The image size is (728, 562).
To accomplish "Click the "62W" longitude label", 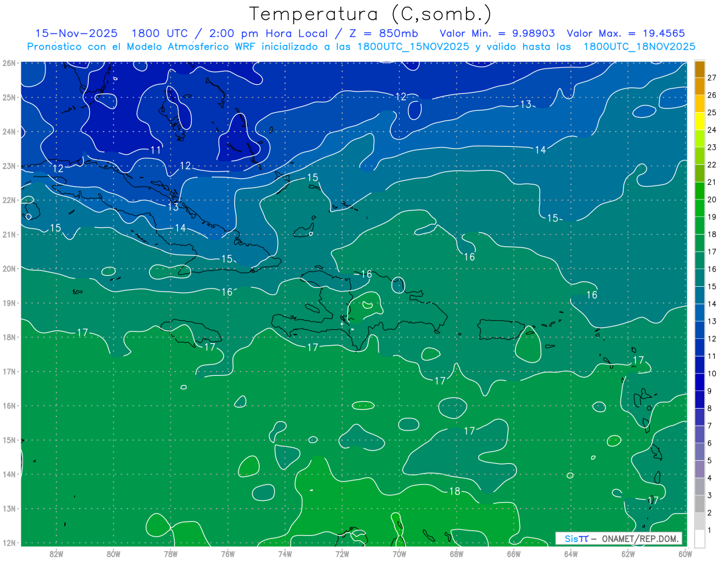I will coord(628,554).
